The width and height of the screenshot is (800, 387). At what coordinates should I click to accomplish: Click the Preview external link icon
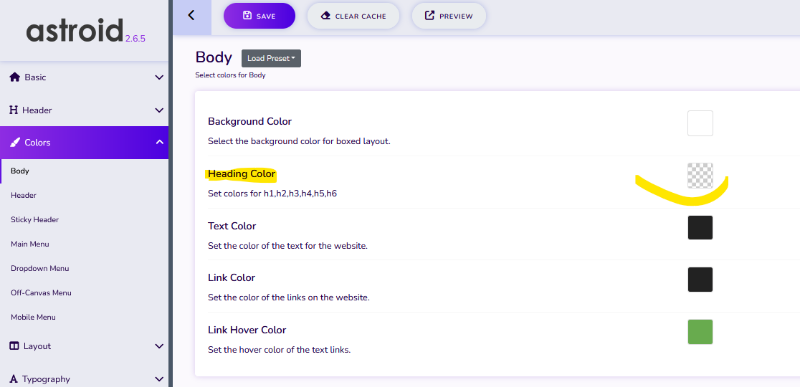[430, 16]
